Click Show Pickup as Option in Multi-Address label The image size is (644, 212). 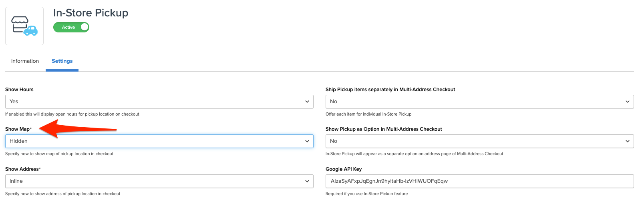pyautogui.click(x=384, y=129)
